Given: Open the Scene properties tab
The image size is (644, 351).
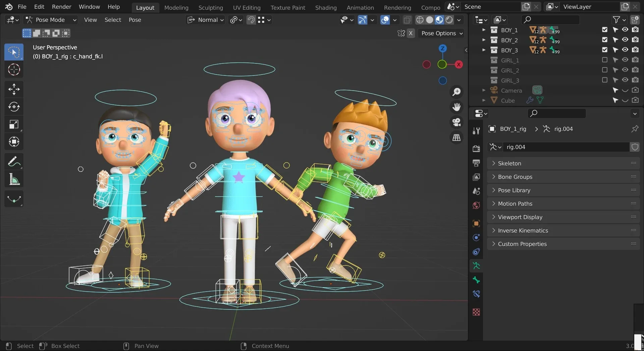Looking at the screenshot, I should click(x=476, y=191).
